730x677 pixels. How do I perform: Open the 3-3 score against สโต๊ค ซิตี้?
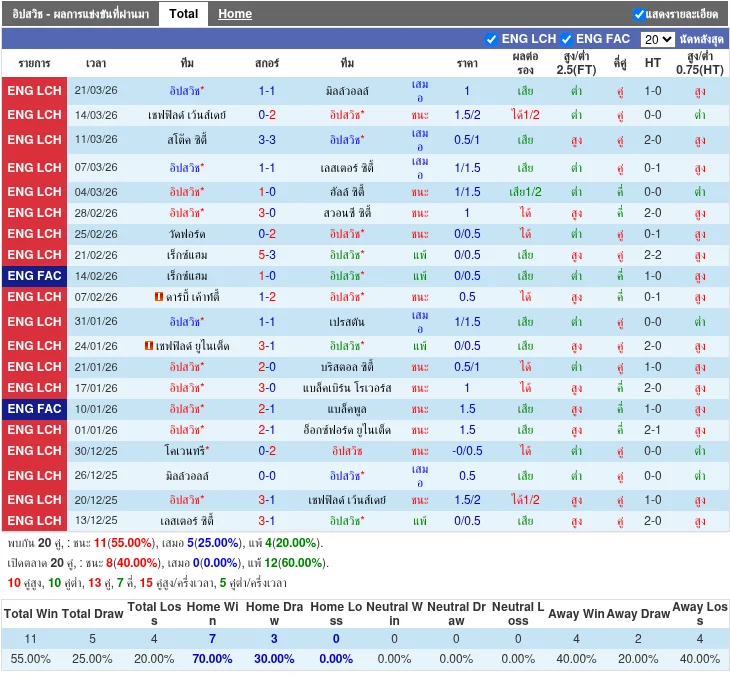point(267,140)
